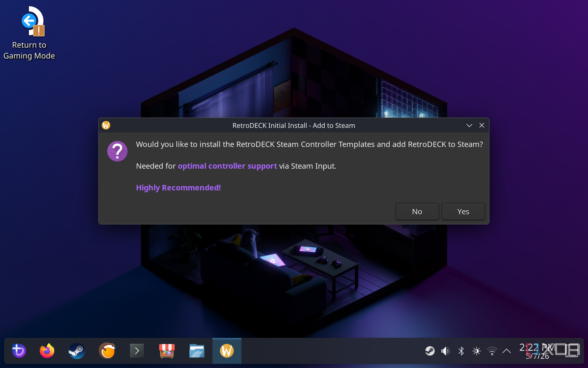Screen dimensions: 588x368
Task: Select the RetroDECK task in the taskbar
Action: click(227, 351)
